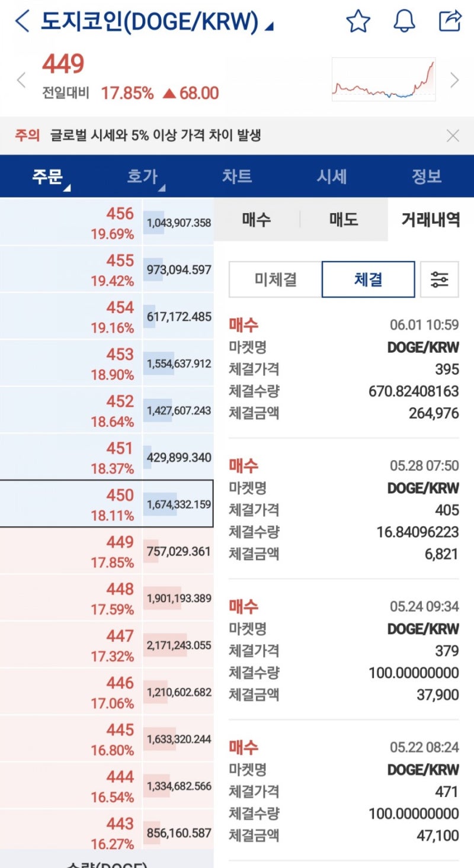Select ask price 452 in order book
This screenshot has width=474, height=868.
(71, 410)
